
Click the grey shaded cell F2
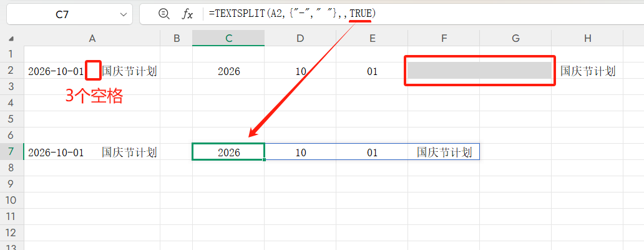[x=444, y=71]
